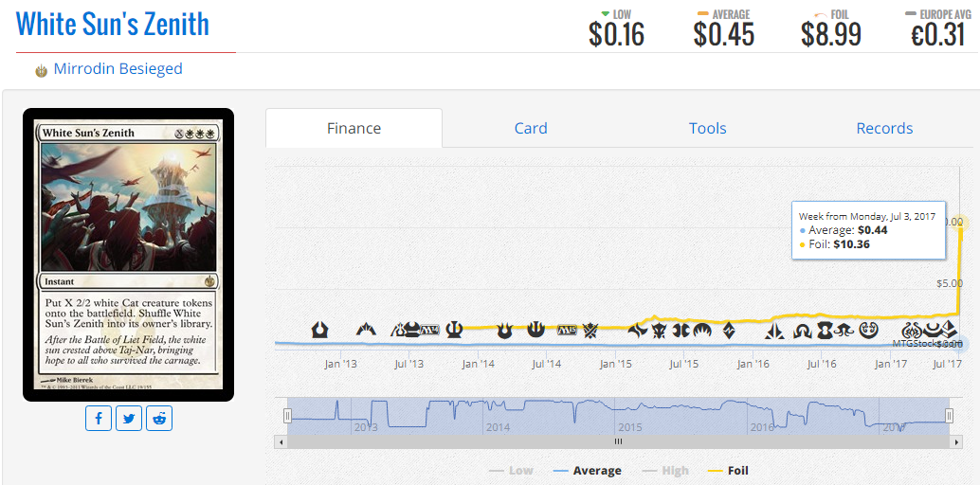Click the Mirrodin Besieged set symbol icon

pyautogui.click(x=42, y=71)
